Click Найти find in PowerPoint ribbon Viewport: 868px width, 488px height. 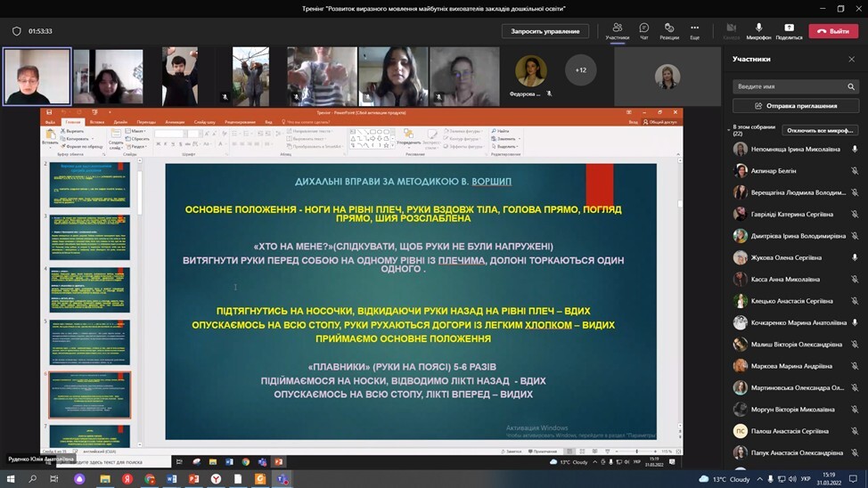coord(501,131)
